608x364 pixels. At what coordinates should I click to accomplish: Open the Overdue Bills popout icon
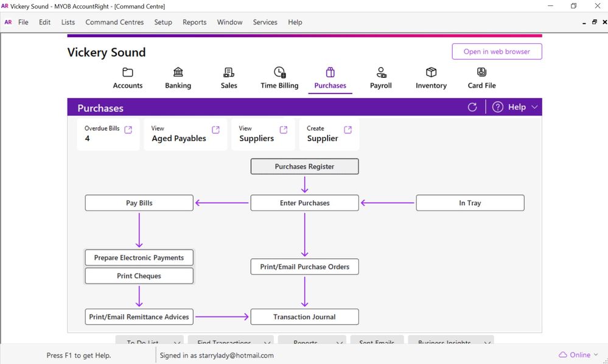[128, 130]
